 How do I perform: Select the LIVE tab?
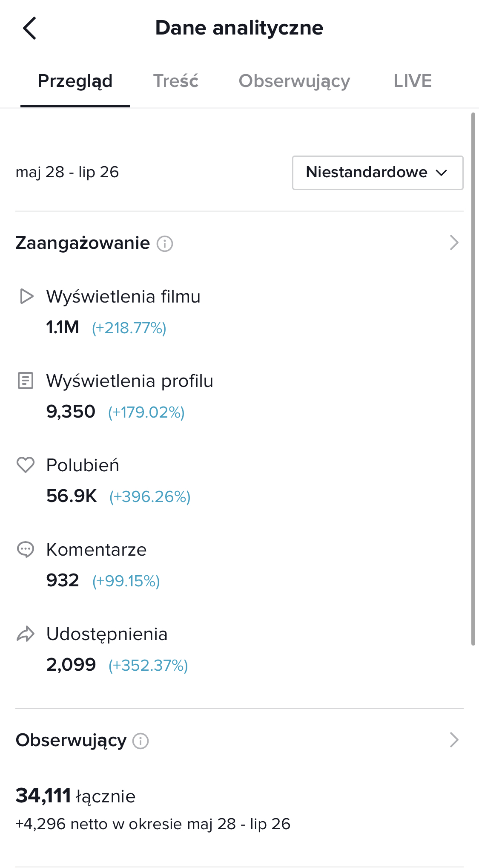tap(413, 81)
